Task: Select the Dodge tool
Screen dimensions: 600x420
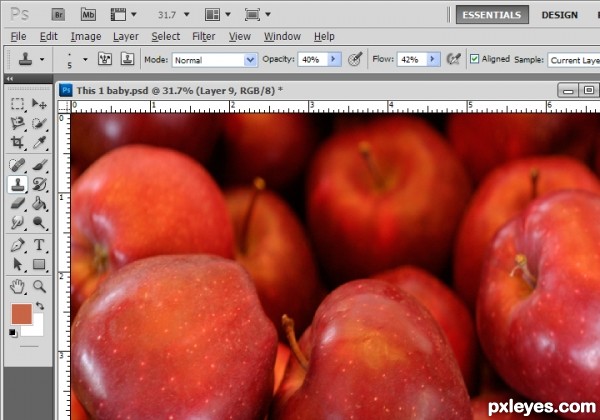Action: pyautogui.click(x=39, y=222)
